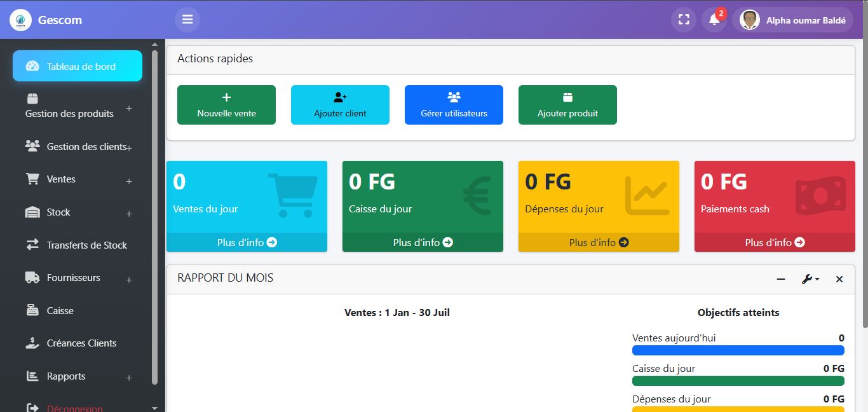Screen dimensions: 868x412
Task: Click the blue Ventes aujourd'hui progress bar
Action: (x=738, y=350)
